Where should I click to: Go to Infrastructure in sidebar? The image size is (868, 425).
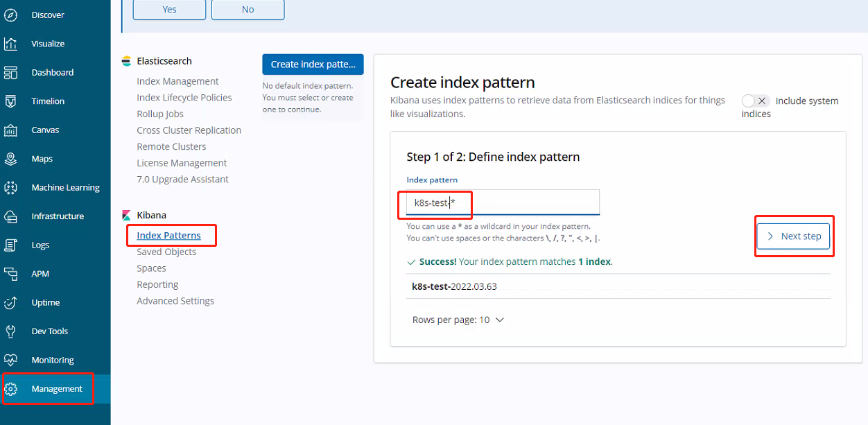point(58,216)
